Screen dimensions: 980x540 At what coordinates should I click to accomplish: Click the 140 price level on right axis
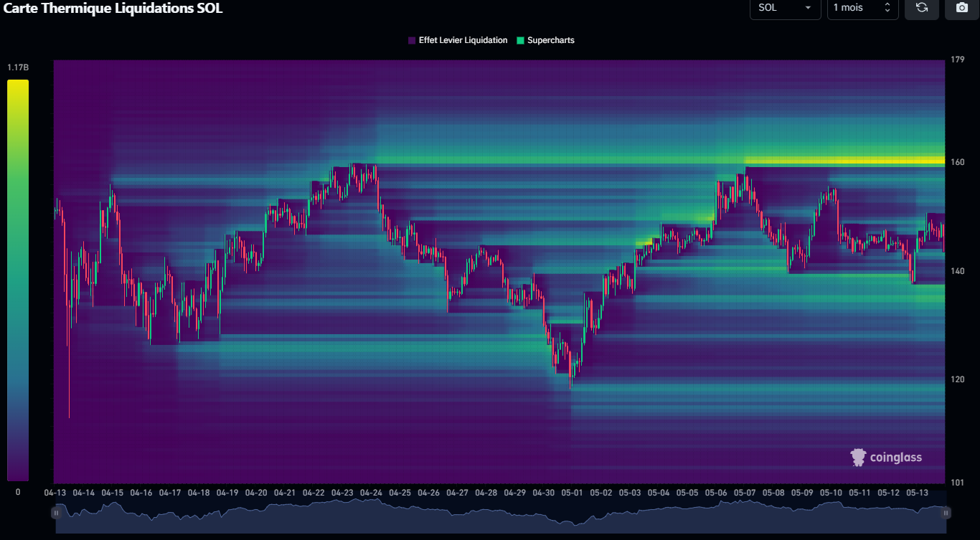[957, 271]
